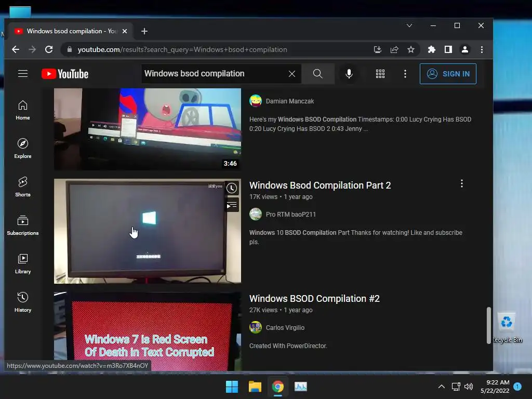Click the page vertical scrollbar
Screen dimensions: 532x399
pyautogui.click(x=488, y=325)
